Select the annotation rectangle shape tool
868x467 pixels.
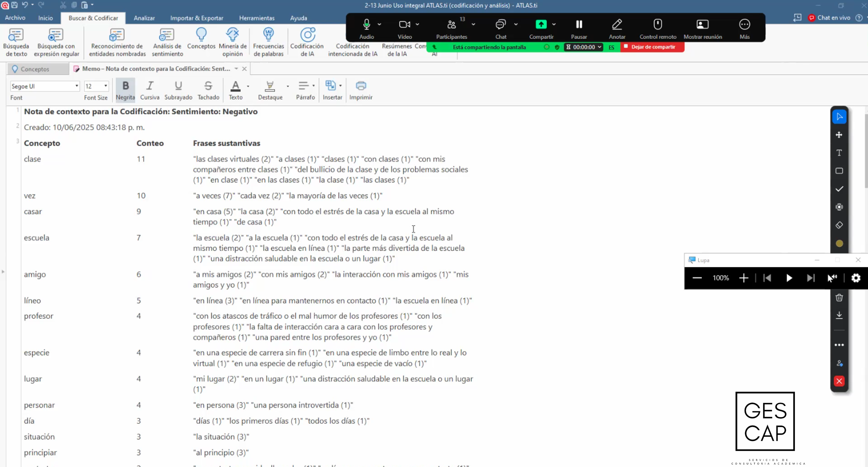(839, 171)
